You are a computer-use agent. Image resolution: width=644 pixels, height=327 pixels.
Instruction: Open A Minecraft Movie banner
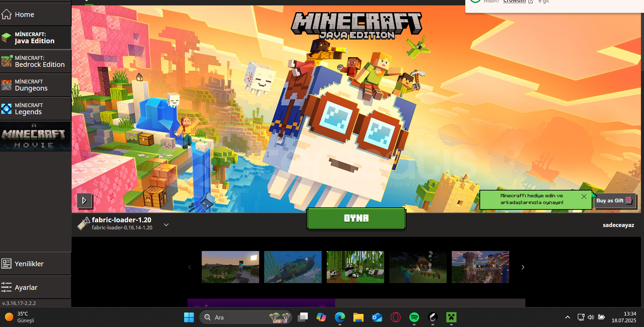point(35,136)
